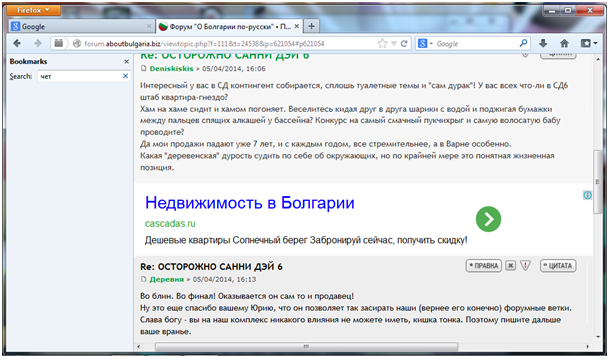
Task: Click the URL address bar
Action: point(231,43)
